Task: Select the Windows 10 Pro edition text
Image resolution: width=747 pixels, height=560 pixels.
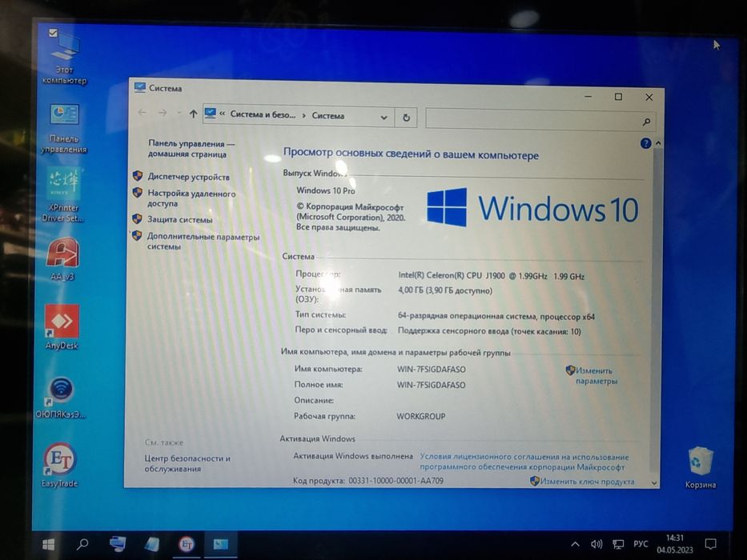Action: (325, 190)
